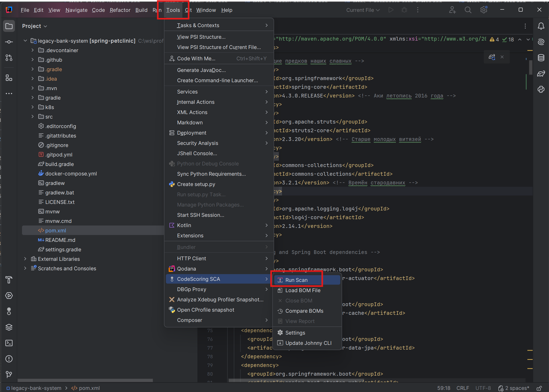Image resolution: width=549 pixels, height=392 pixels.
Task: Open the Gradle tool window
Action: 541,73
